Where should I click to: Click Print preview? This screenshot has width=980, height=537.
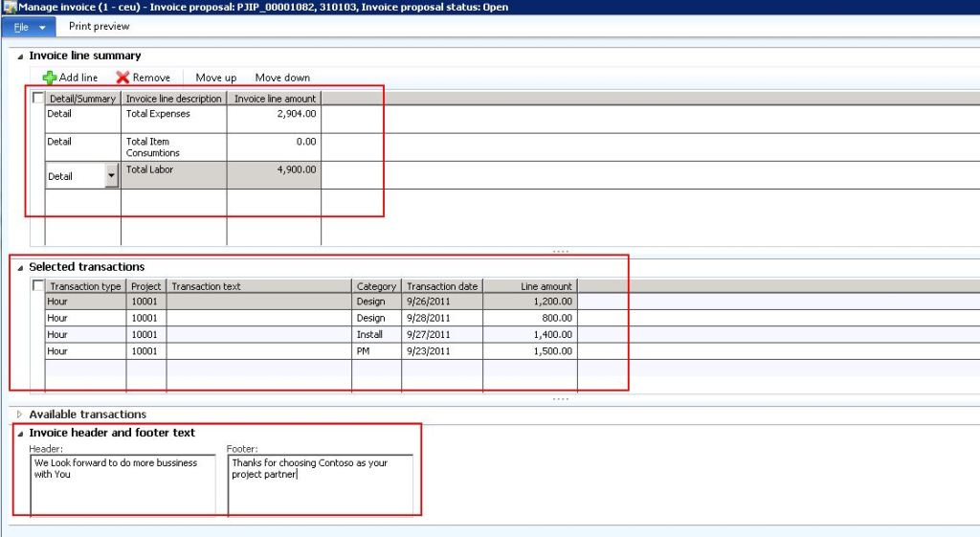coord(99,26)
